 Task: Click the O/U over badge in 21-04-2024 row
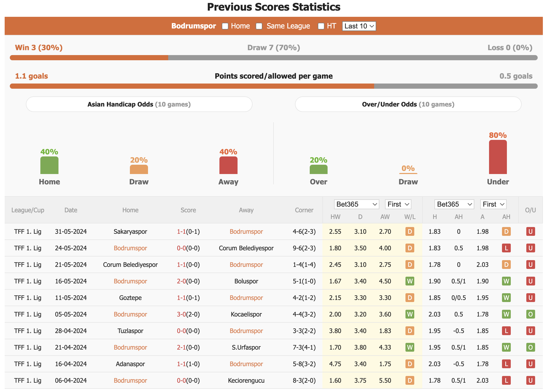(530, 347)
